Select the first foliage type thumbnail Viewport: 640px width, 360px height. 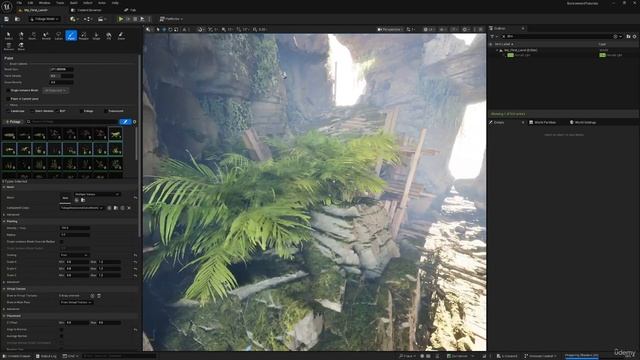(x=9, y=134)
